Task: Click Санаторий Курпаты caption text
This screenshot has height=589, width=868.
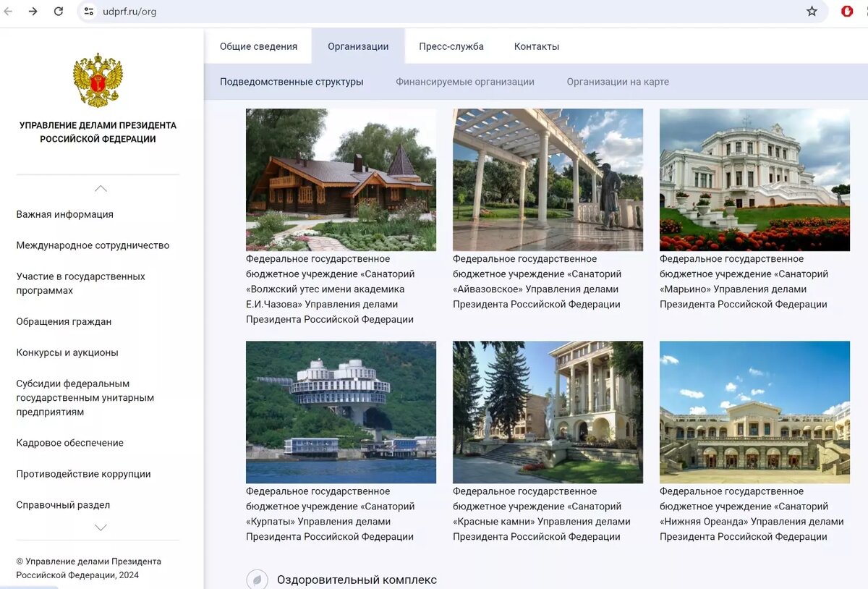Action: tap(331, 514)
